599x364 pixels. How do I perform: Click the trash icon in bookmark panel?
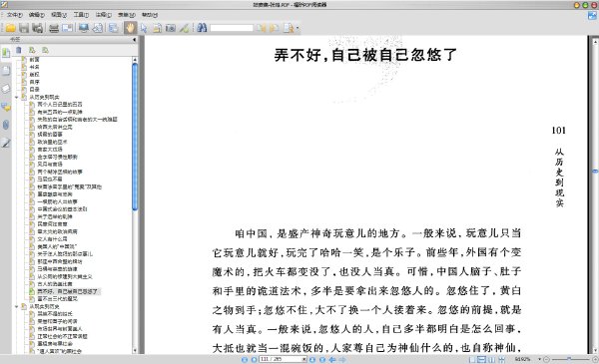[x=19, y=50]
